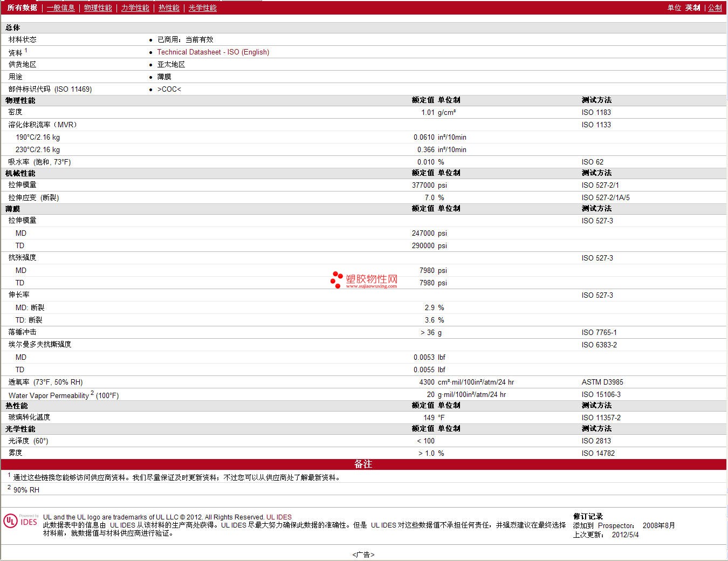Viewport: 728px width, 561px height.
Task: Click the 薄膜 section header row
Action: [13, 209]
